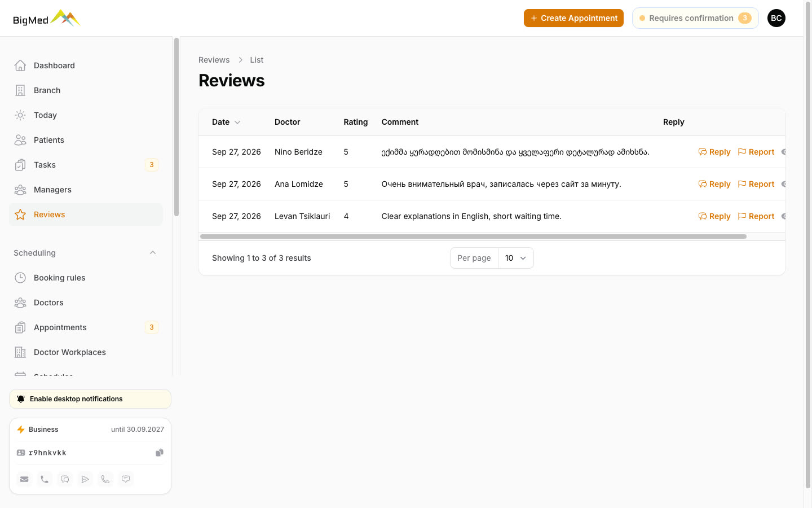Open the Dashboard page from sidebar
The image size is (812, 508).
click(x=86, y=65)
